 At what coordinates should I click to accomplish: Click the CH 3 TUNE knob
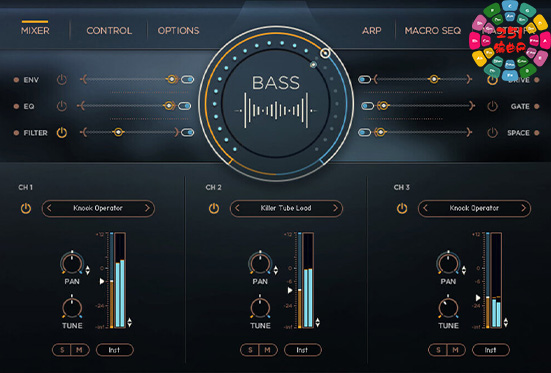pyautogui.click(x=448, y=307)
